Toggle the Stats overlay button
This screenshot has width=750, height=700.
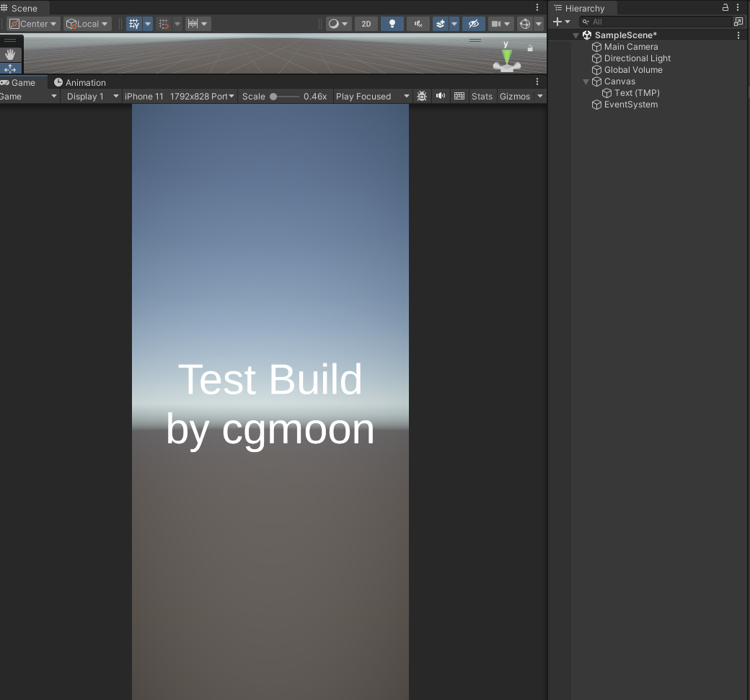point(482,97)
